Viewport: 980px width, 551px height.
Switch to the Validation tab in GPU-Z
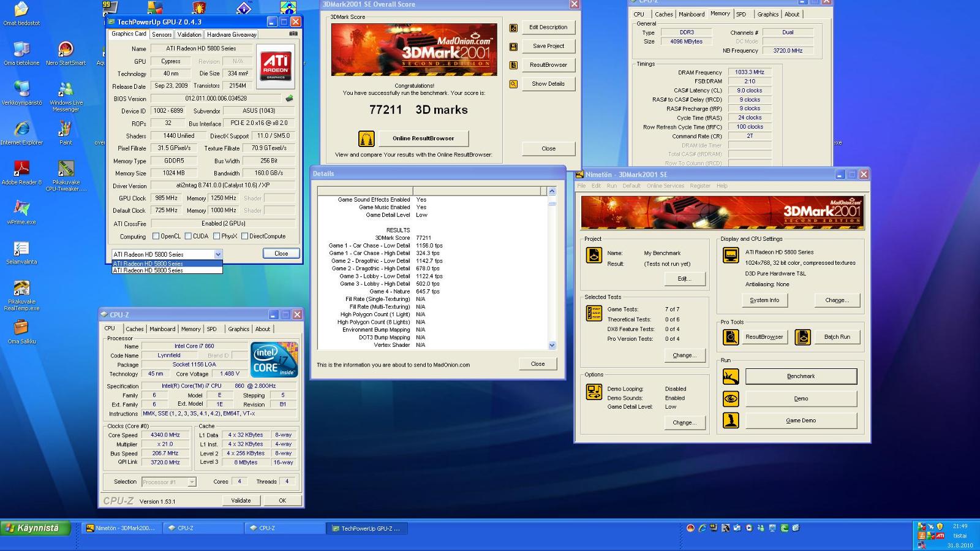189,35
